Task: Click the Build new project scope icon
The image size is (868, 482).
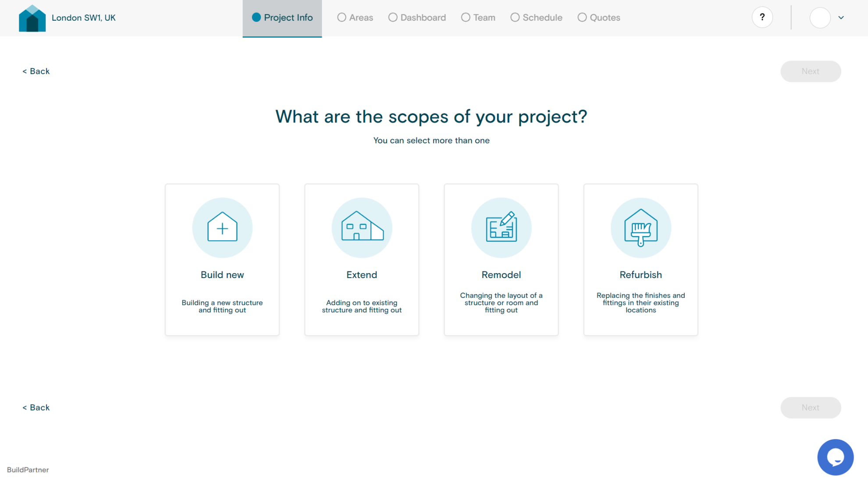Action: 222,228
